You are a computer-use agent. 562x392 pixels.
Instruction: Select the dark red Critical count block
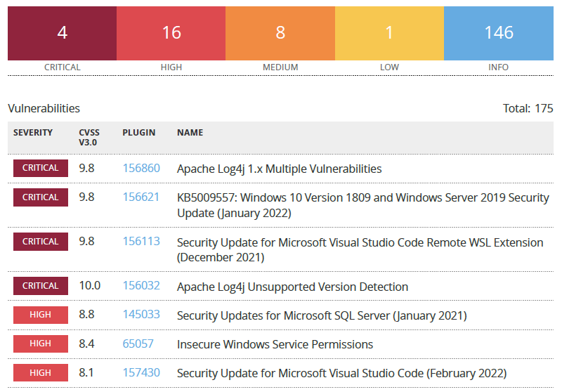click(x=62, y=33)
